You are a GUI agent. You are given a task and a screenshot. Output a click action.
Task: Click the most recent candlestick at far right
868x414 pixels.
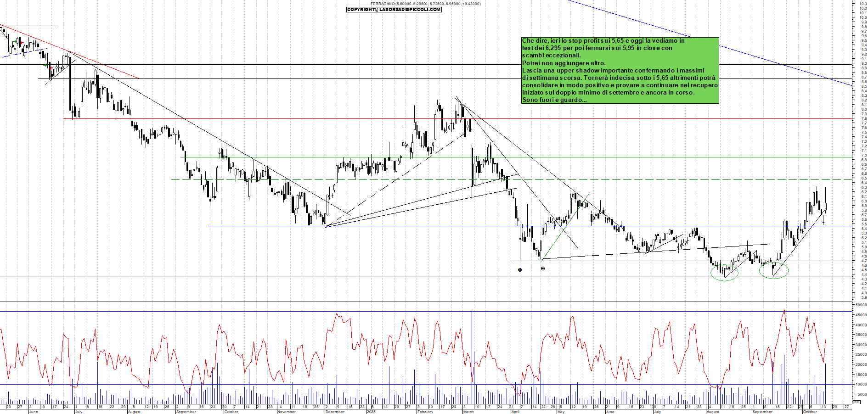pyautogui.click(x=826, y=206)
